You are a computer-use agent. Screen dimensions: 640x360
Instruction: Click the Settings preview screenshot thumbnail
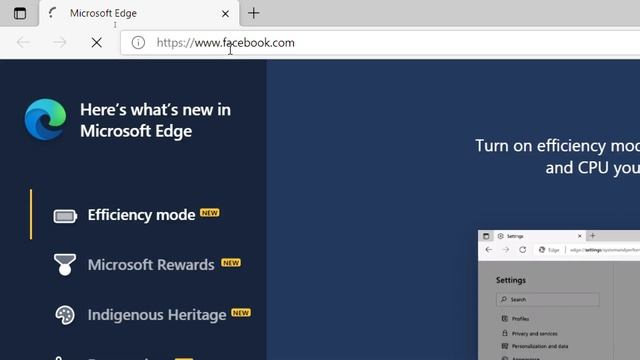coord(559,295)
